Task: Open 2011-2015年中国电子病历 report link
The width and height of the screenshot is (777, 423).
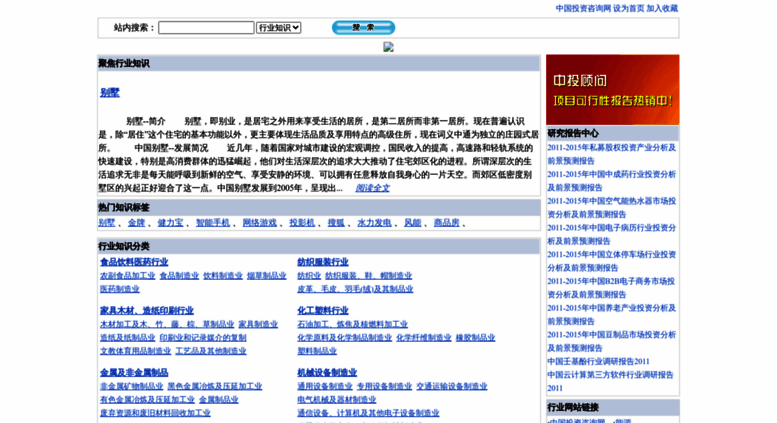Action: [x=611, y=234]
